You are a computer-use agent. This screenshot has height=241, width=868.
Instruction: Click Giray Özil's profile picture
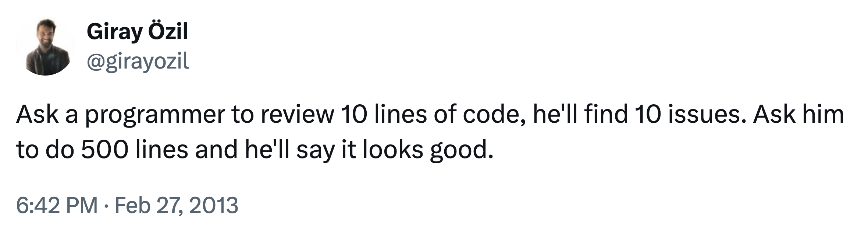[45, 47]
